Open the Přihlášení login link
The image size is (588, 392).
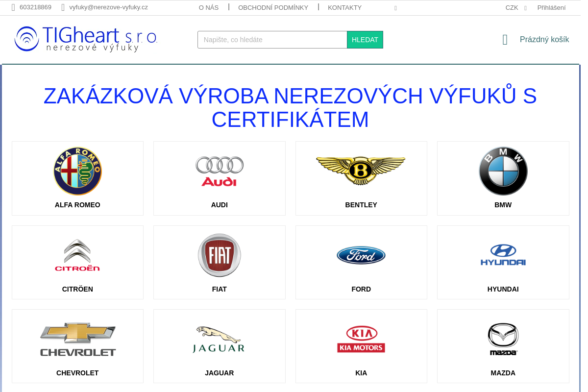click(x=551, y=7)
